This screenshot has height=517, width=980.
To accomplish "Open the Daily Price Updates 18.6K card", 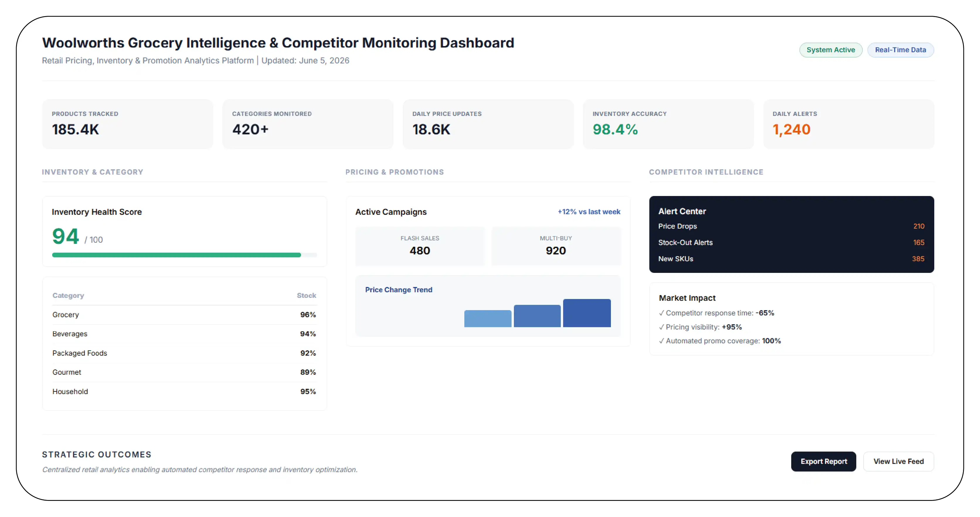I will coord(488,124).
